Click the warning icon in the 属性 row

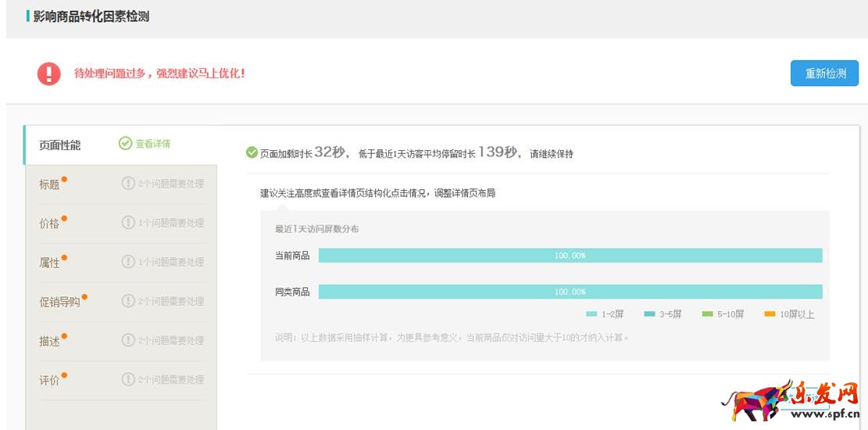(x=128, y=262)
